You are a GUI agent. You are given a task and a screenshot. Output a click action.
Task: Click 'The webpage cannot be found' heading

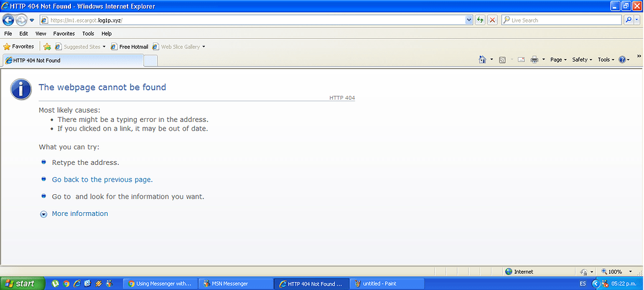[102, 87]
